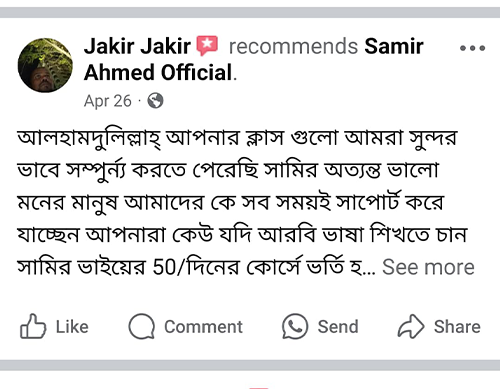Tap the WhatsApp Send icon
The width and height of the screenshot is (500, 389).
pos(295,326)
